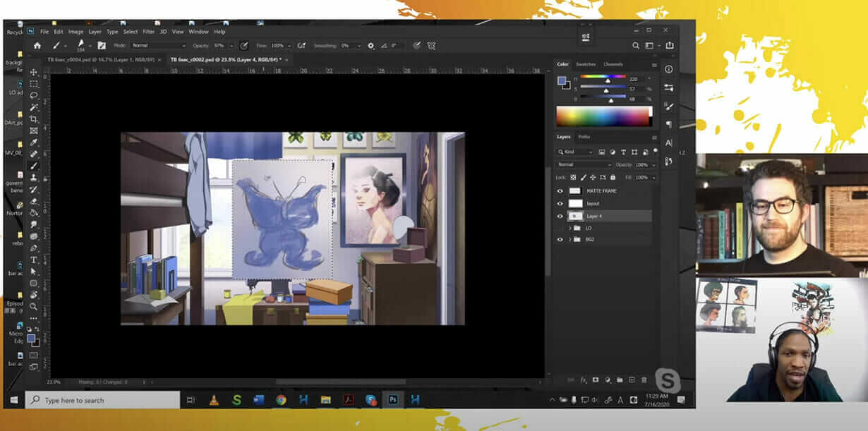This screenshot has height=431, width=868.
Task: Select the Horizontal Type tool
Action: tap(33, 260)
